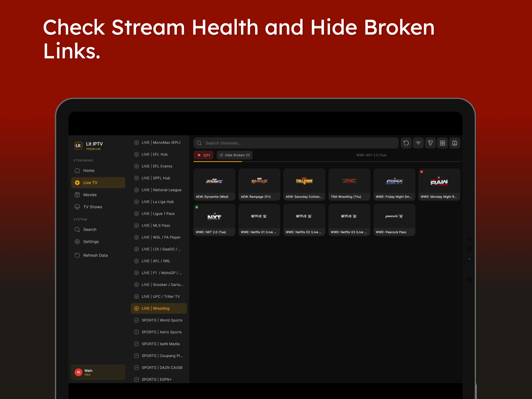Open AEW: Dynamite (Wed) channel
The height and width of the screenshot is (399, 532).
(214, 184)
